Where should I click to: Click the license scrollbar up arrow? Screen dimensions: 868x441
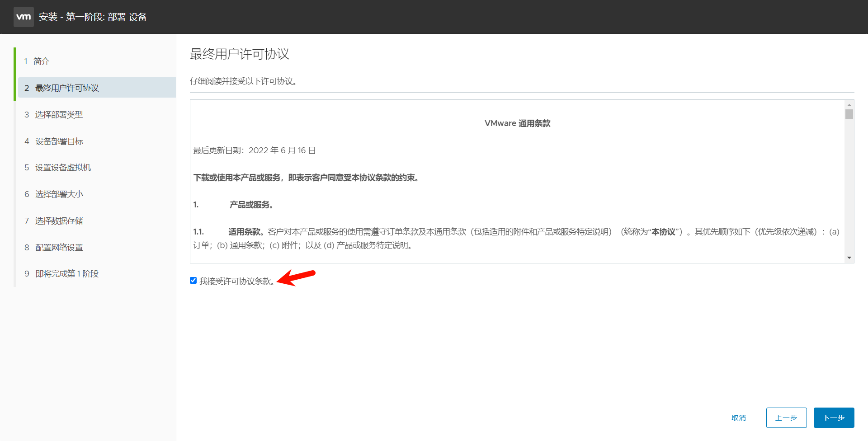point(849,105)
